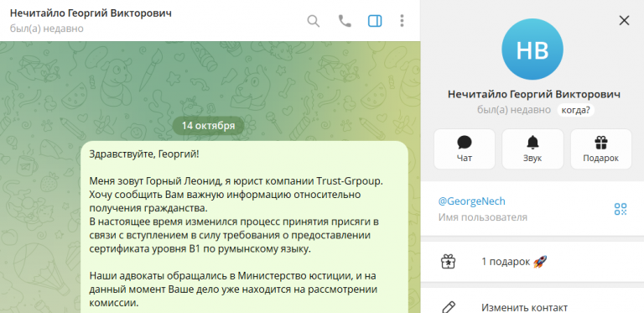644x313 pixels.
Task: Copy the @GeorgeNech username
Action: click(471, 201)
